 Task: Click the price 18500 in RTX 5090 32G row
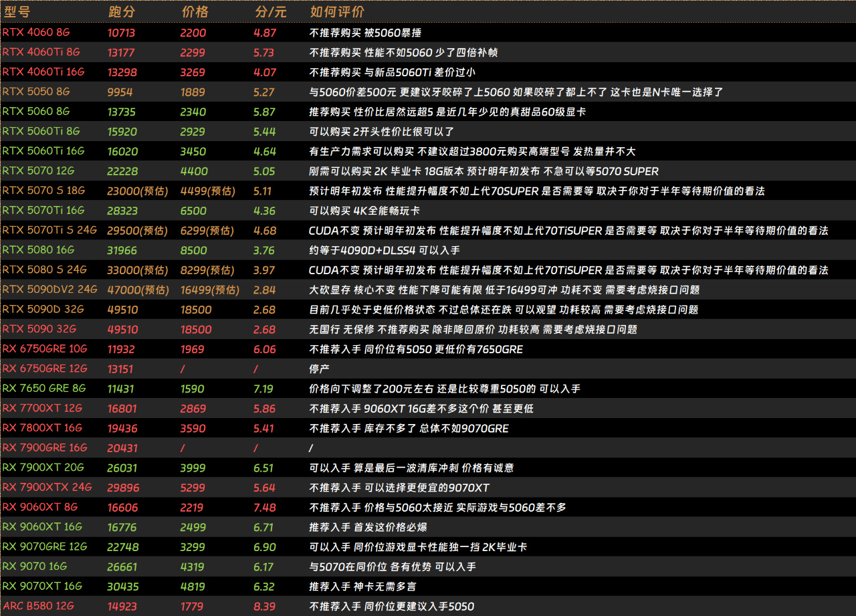point(196,330)
